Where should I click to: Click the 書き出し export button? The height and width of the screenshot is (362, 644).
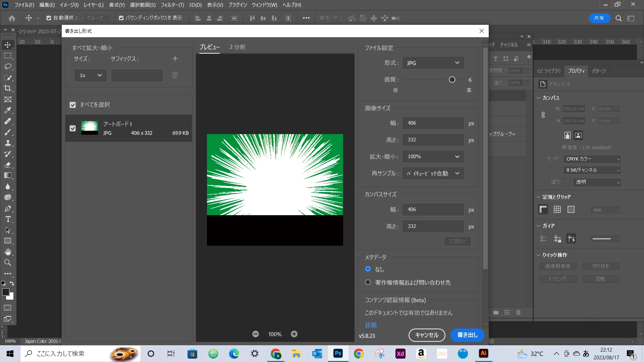pyautogui.click(x=467, y=335)
